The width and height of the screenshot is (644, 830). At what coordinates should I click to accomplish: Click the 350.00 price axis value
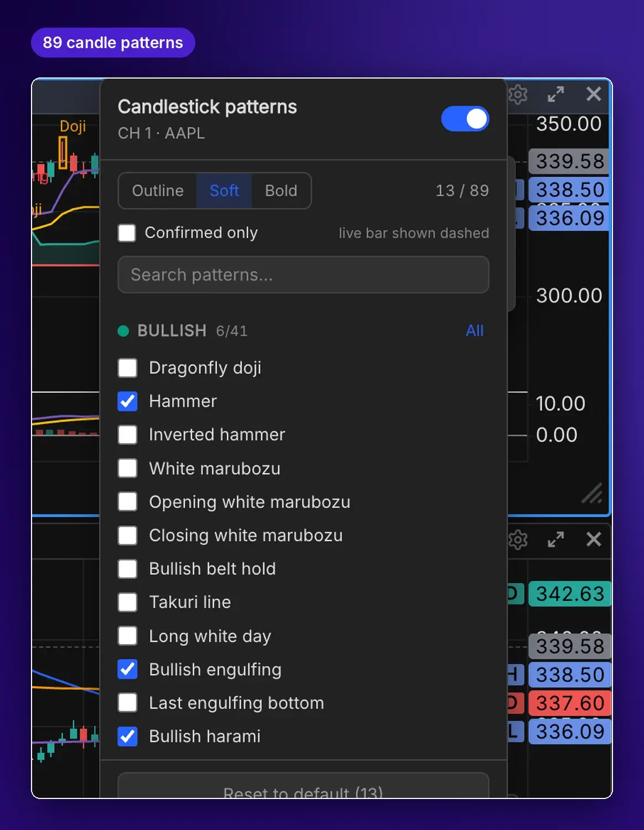tap(569, 124)
